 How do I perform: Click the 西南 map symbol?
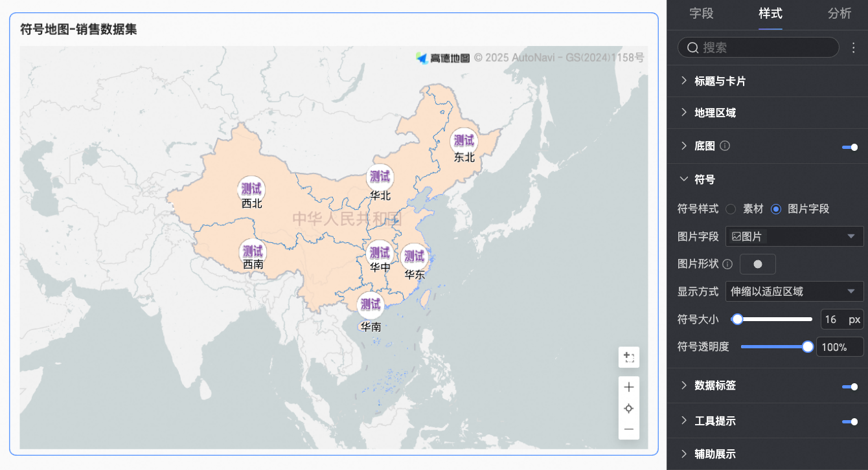click(x=253, y=251)
